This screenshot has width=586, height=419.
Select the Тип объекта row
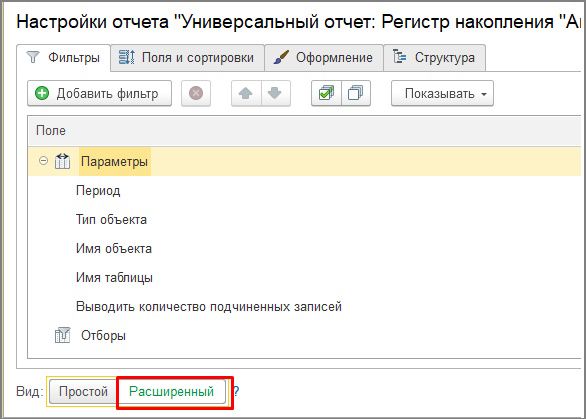pyautogui.click(x=305, y=219)
